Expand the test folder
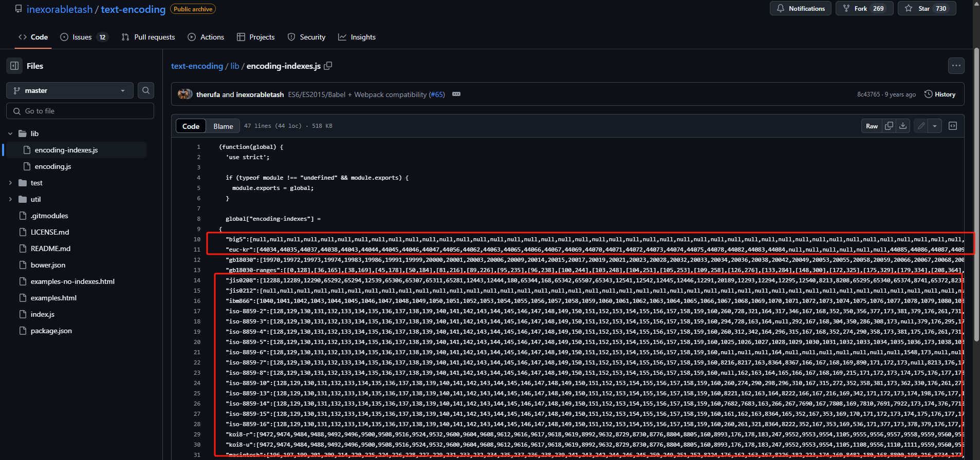The image size is (980, 460). 10,183
